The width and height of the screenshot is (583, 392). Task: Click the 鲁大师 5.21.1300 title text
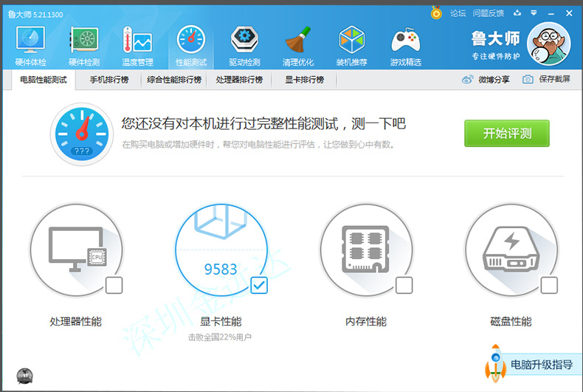[35, 15]
